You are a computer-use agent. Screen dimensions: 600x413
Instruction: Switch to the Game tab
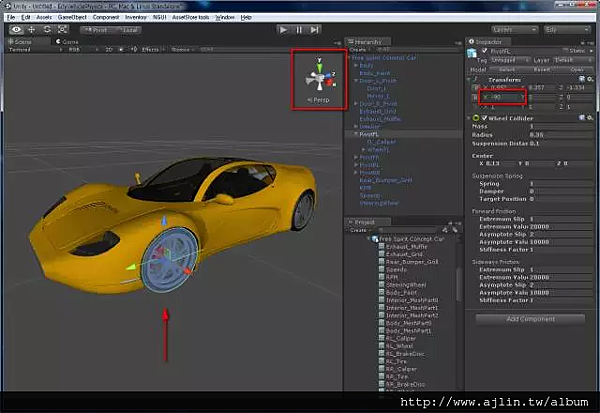pyautogui.click(x=70, y=42)
